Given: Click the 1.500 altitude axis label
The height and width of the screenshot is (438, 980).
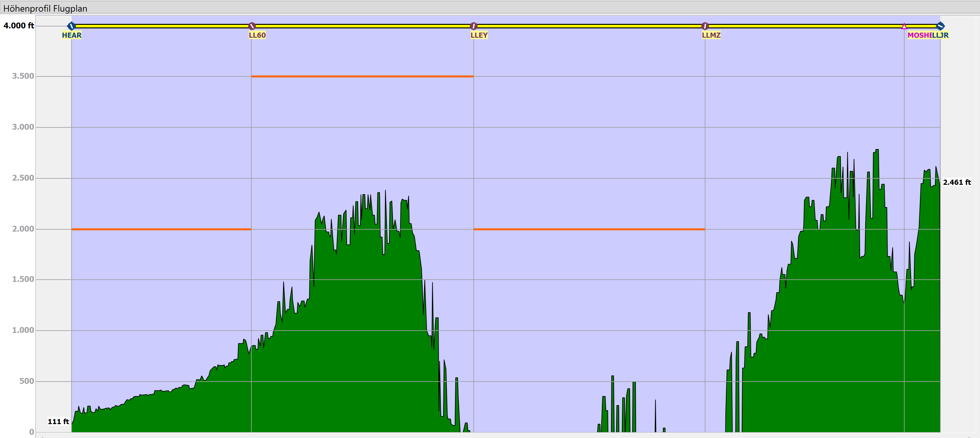Looking at the screenshot, I should 23,280.
